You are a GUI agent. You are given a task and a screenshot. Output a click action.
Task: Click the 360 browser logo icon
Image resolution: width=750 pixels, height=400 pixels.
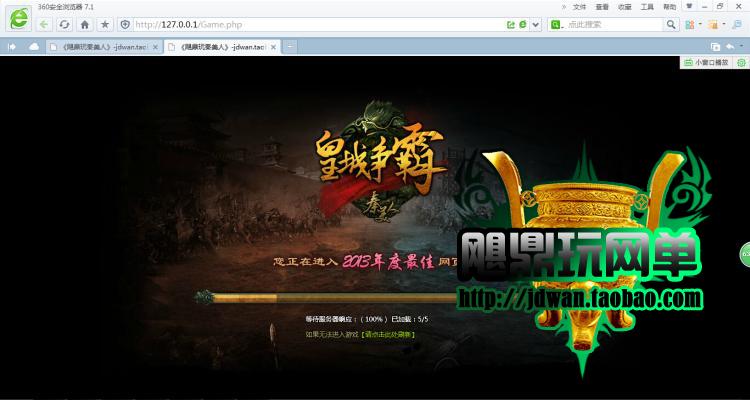pyautogui.click(x=20, y=19)
